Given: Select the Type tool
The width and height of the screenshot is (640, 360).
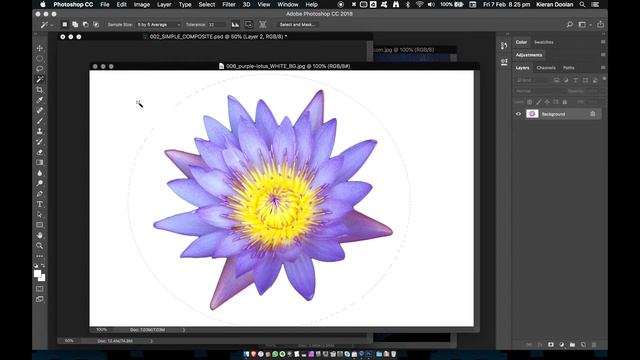Looking at the screenshot, I should pos(40,204).
